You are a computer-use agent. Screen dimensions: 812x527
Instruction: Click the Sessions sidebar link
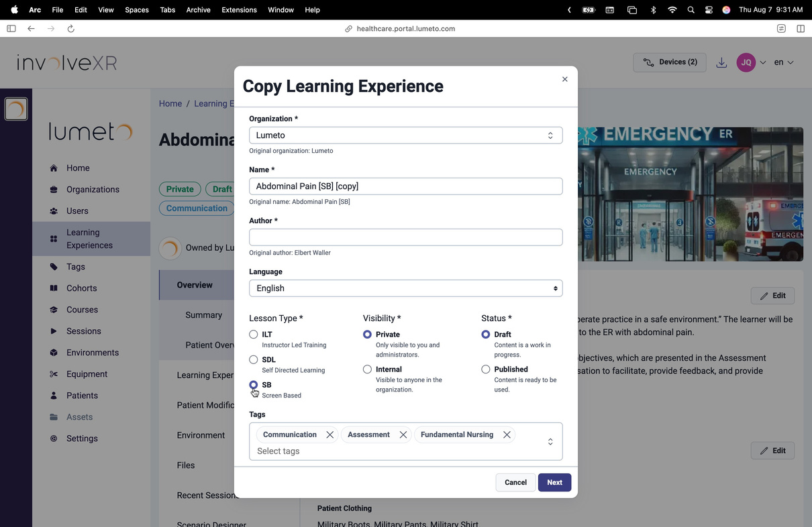point(84,331)
